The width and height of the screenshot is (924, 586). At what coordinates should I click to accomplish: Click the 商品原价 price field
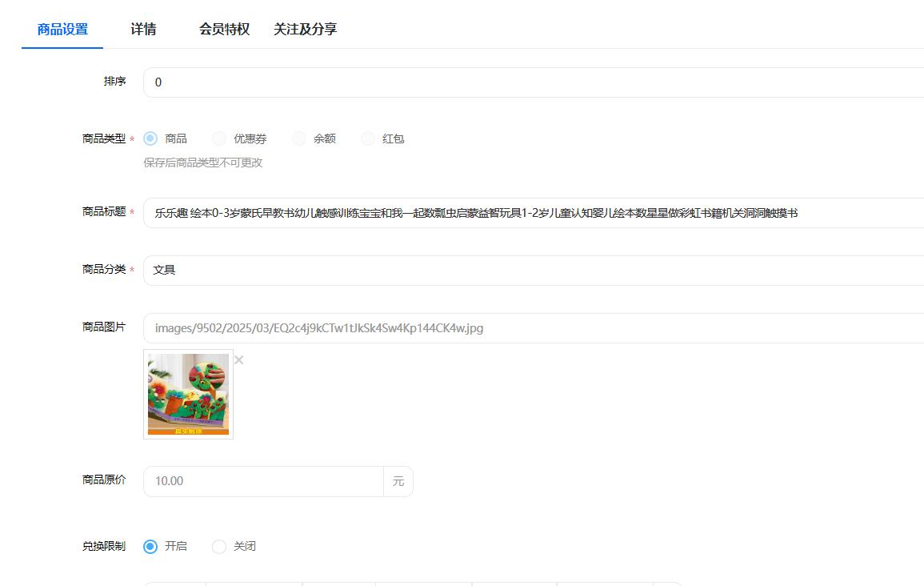click(x=263, y=481)
